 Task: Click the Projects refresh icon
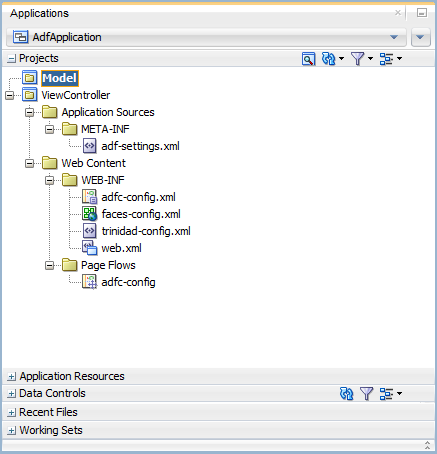329,59
